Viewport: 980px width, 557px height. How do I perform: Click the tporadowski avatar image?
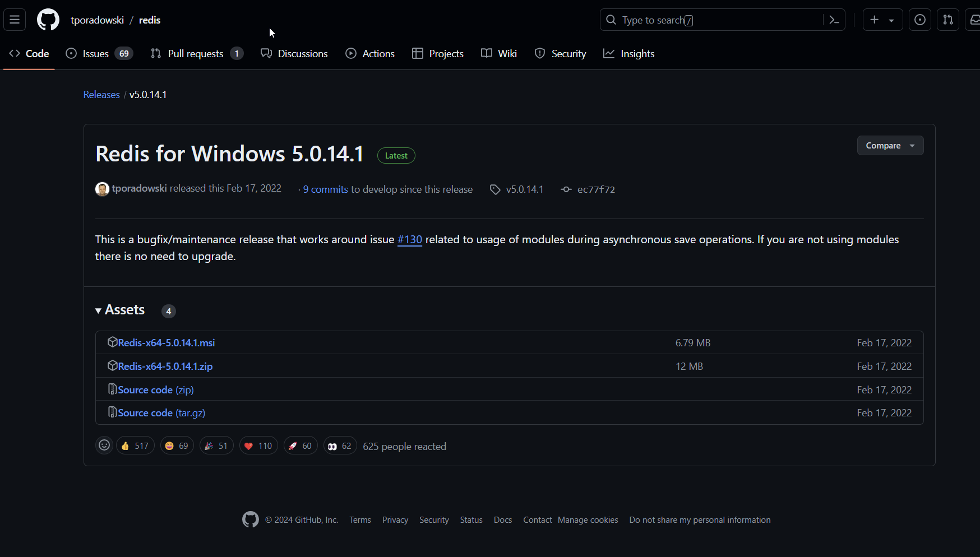point(102,189)
